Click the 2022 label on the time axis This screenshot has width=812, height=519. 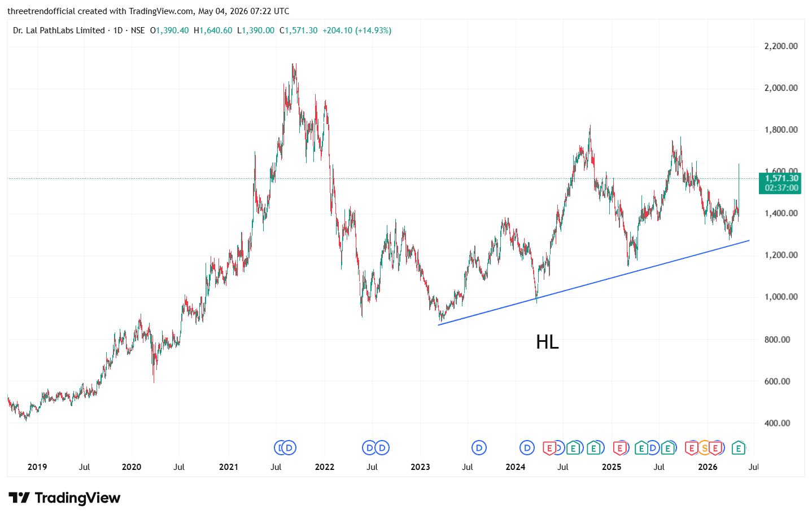[x=325, y=467]
